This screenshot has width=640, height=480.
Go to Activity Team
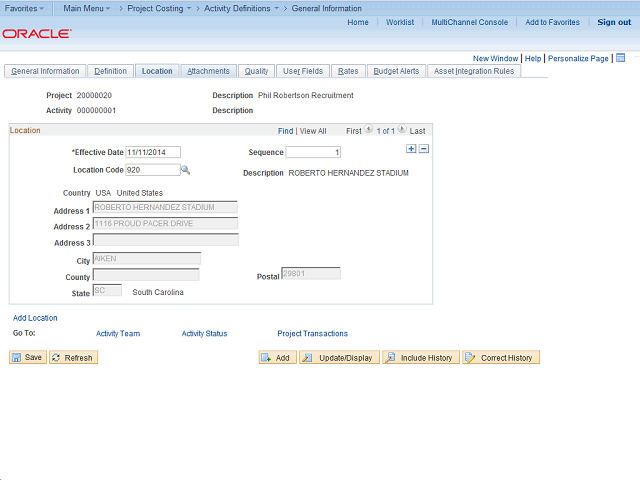(118, 333)
